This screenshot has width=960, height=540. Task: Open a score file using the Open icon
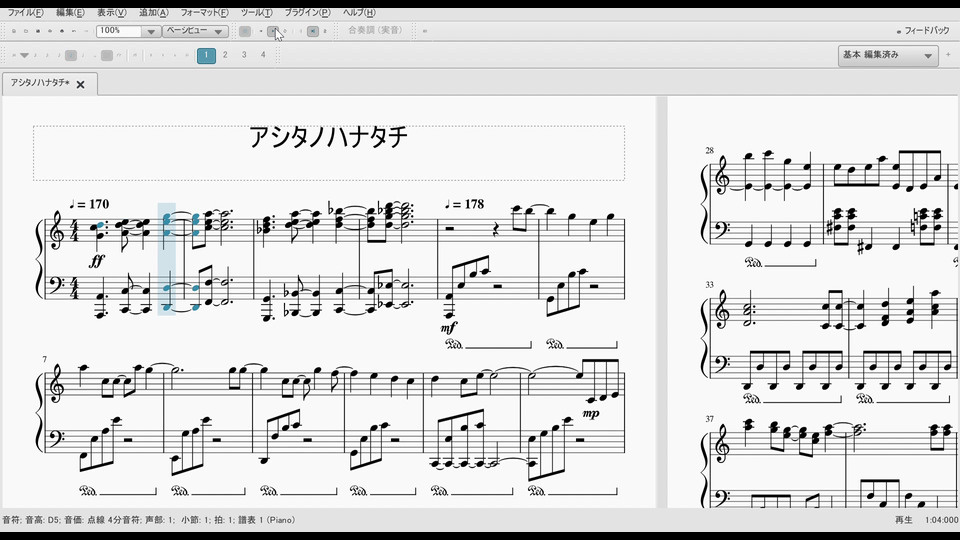pos(26,31)
